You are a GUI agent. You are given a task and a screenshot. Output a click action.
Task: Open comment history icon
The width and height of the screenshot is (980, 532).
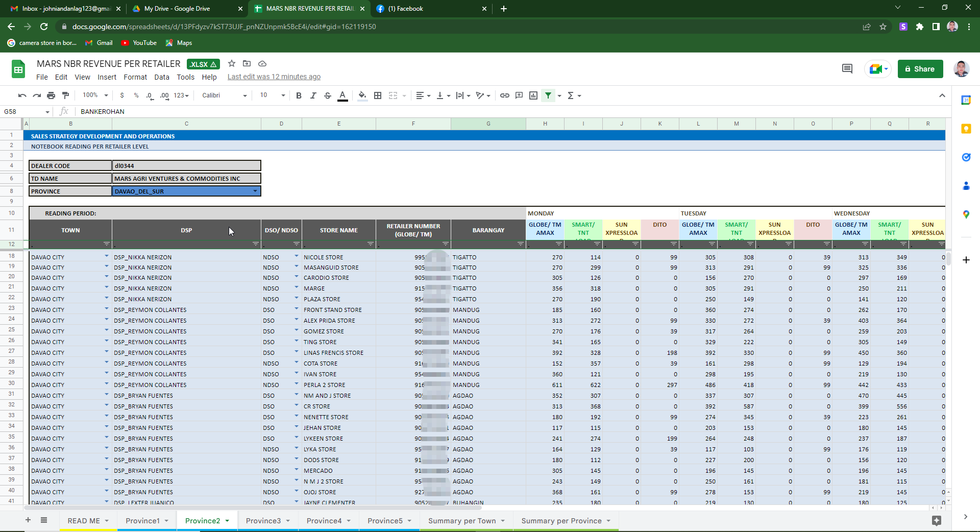847,69
